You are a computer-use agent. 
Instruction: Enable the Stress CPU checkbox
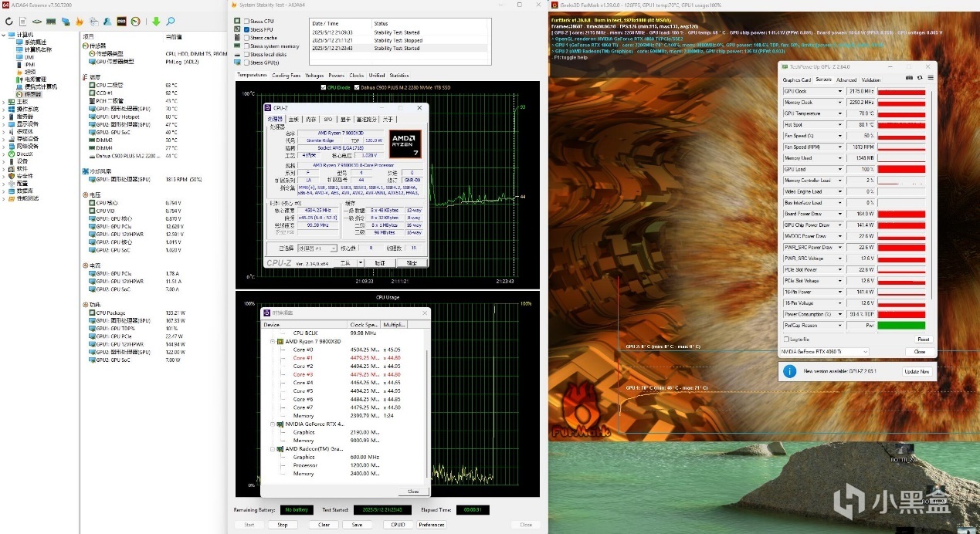[x=247, y=21]
